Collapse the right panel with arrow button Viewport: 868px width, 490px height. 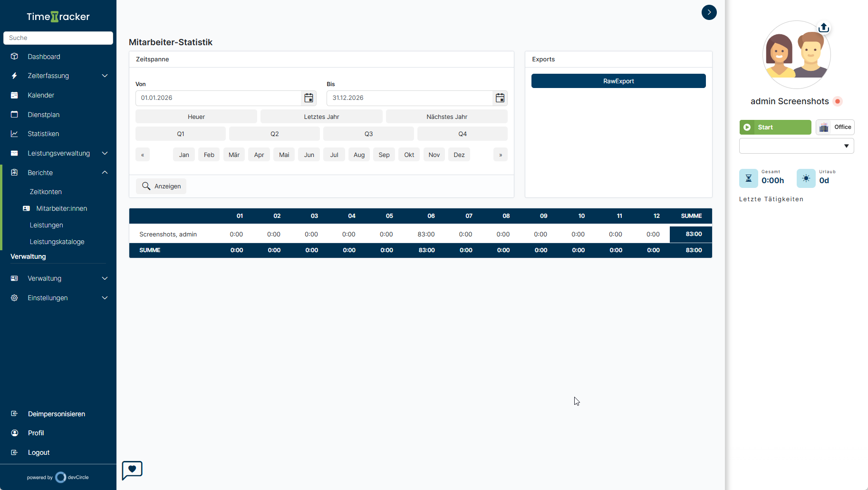709,12
